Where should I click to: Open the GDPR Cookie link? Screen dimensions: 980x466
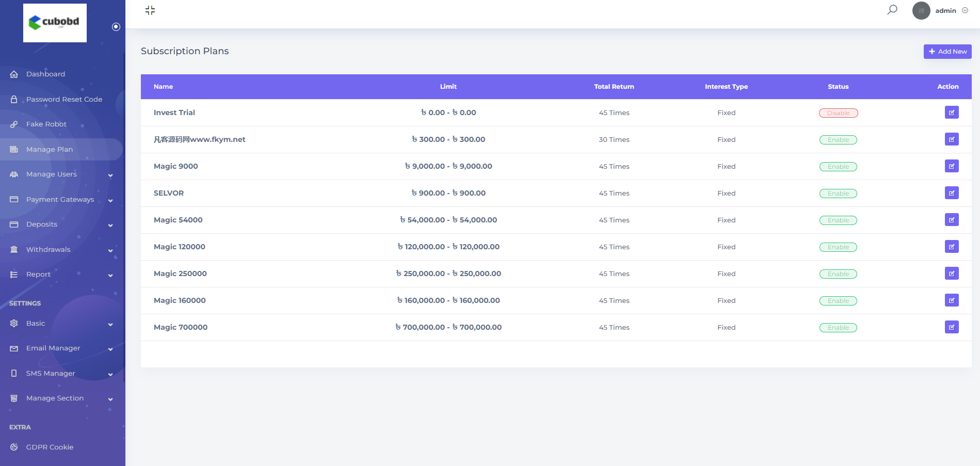tap(50, 447)
